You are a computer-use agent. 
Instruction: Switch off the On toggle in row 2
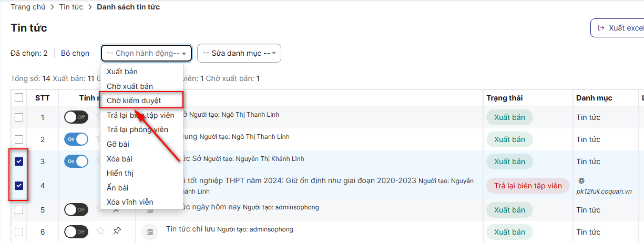[x=76, y=139]
